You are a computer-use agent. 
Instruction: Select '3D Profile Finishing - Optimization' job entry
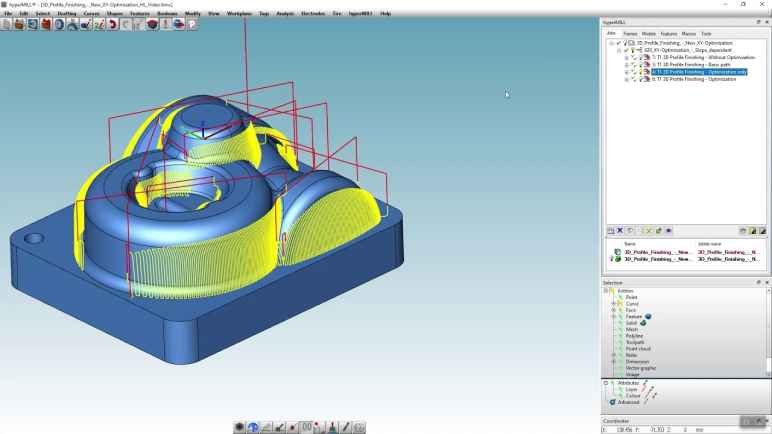(696, 79)
